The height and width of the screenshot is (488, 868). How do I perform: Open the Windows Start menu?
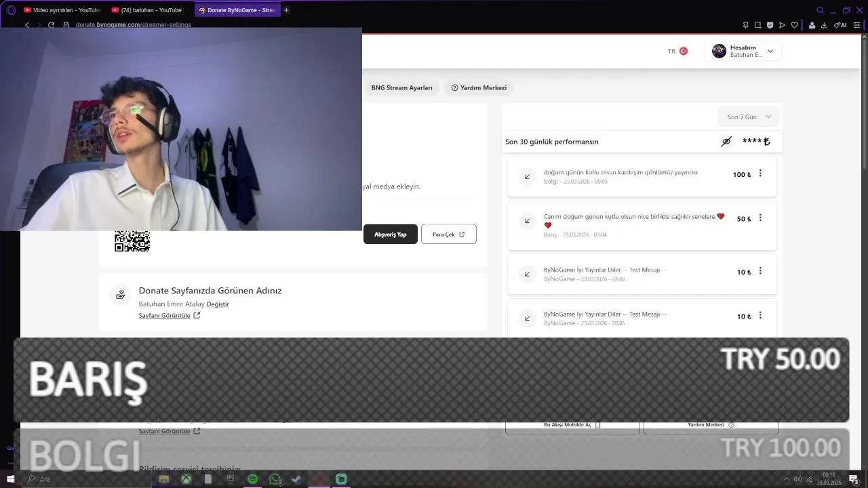tap(10, 479)
